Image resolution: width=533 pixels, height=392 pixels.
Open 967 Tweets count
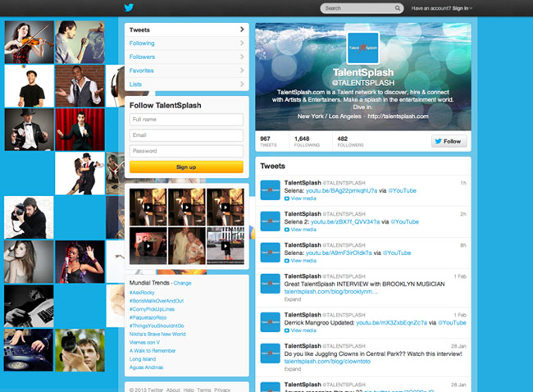(x=268, y=141)
